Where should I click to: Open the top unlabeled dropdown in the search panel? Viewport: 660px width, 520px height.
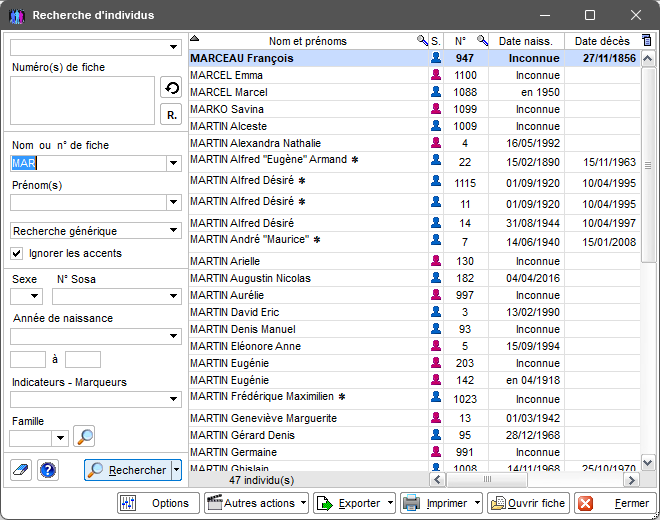coord(96,47)
